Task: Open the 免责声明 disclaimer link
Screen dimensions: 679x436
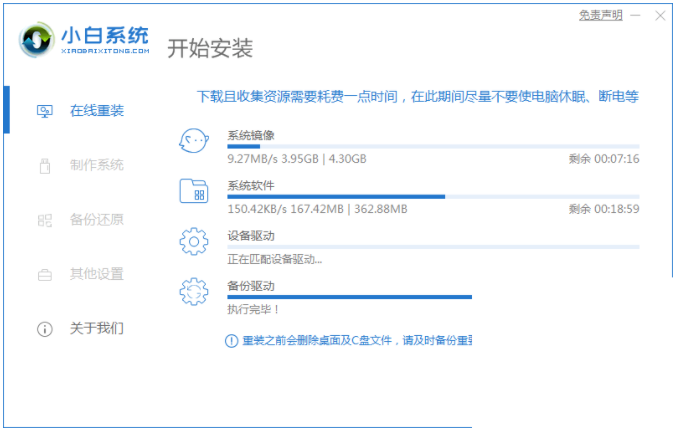Action: (x=600, y=15)
